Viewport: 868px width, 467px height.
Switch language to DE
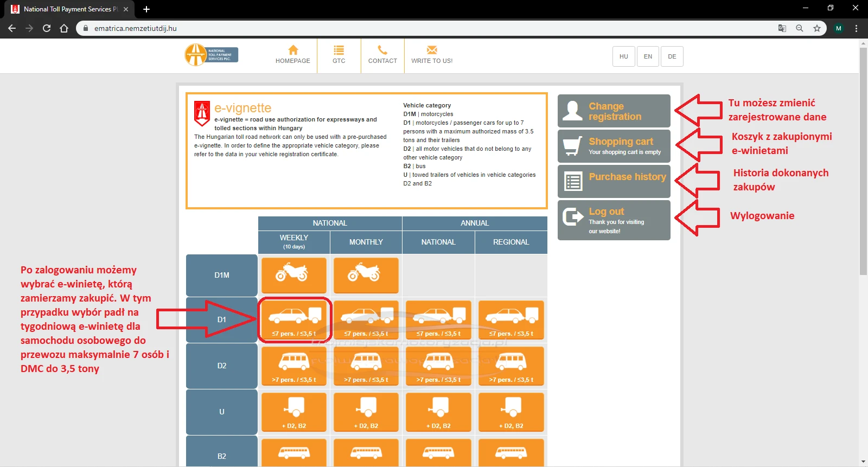(672, 56)
